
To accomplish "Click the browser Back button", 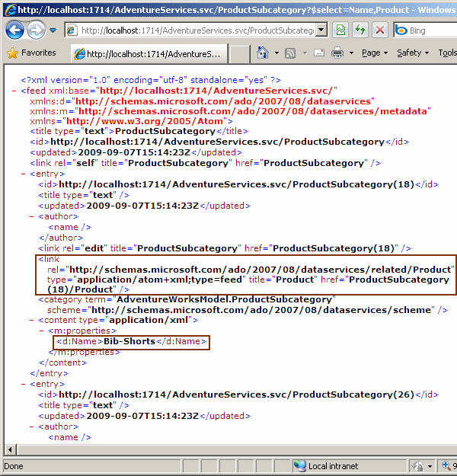I will pos(15,30).
